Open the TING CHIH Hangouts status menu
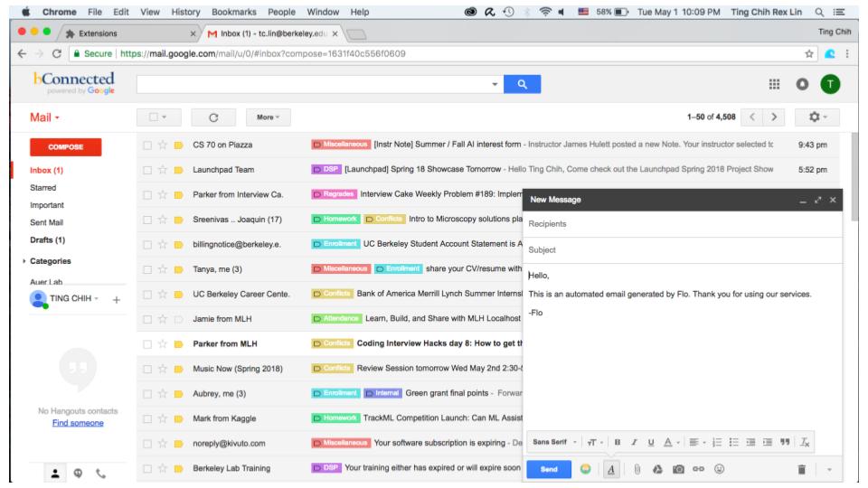868x488 pixels. point(74,299)
